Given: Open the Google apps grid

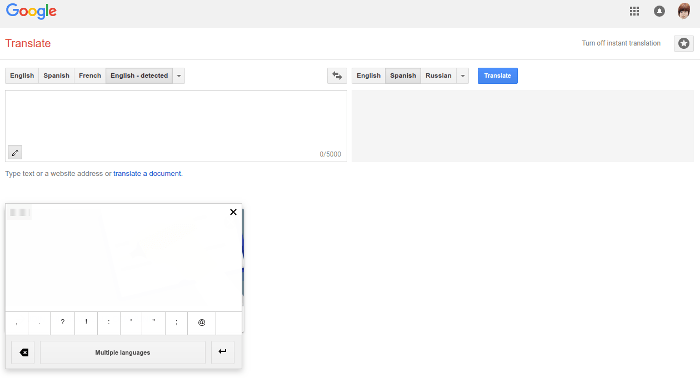Looking at the screenshot, I should point(634,11).
